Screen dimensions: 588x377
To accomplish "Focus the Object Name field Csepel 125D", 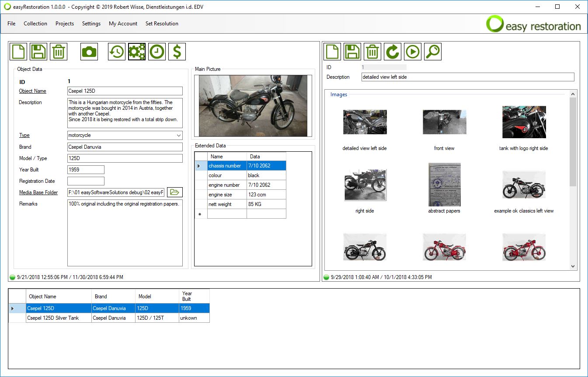I will pos(125,91).
